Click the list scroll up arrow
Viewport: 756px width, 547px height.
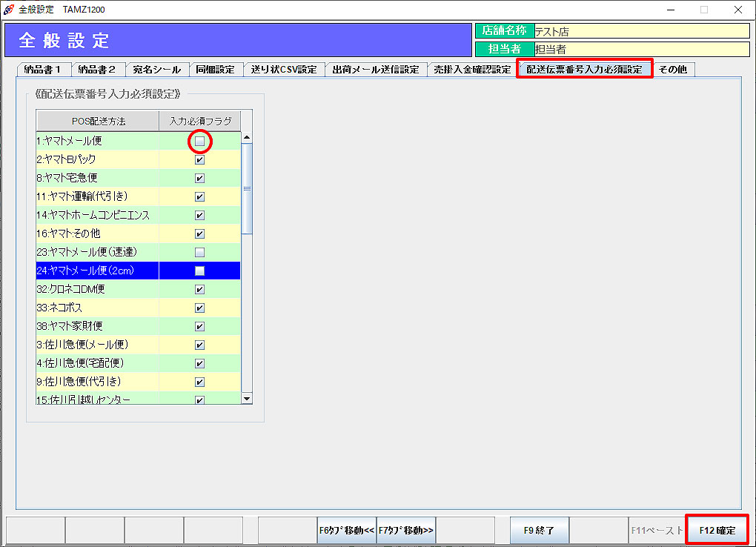pos(247,137)
